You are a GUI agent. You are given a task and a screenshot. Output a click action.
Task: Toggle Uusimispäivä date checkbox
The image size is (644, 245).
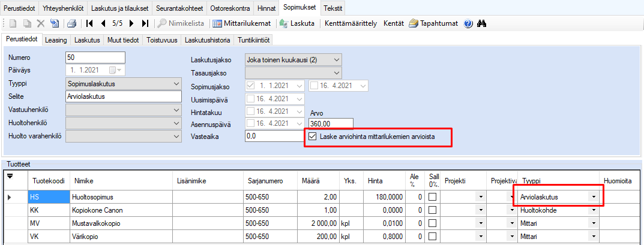click(x=251, y=98)
